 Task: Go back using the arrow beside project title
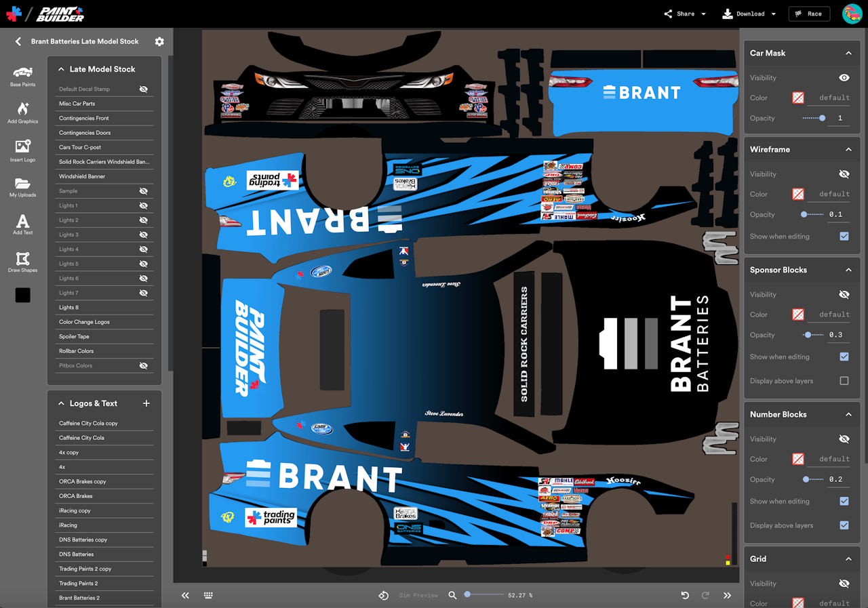pos(18,41)
